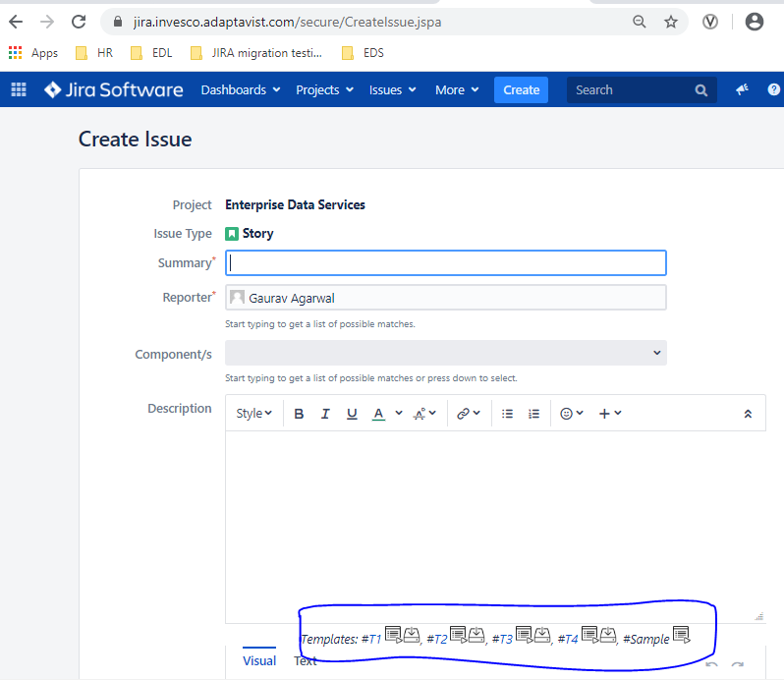Image resolution: width=784 pixels, height=680 pixels.
Task: Click the download icon after #T2
Action: pos(476,635)
